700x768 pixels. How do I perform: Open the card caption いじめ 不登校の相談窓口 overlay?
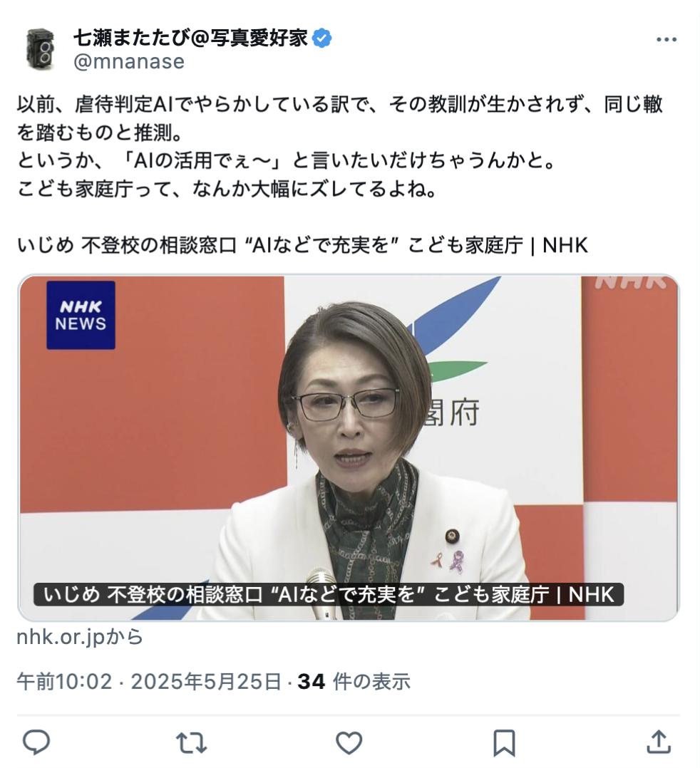(329, 595)
